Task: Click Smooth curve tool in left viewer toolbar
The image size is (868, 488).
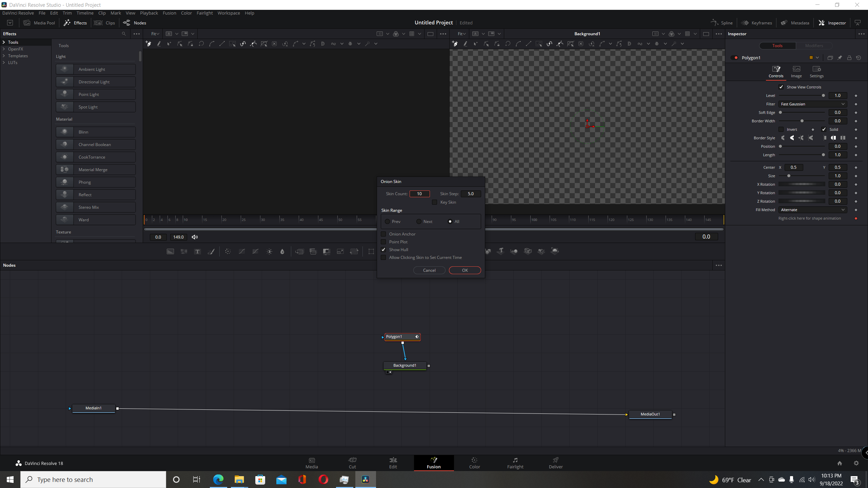Action: point(212,44)
